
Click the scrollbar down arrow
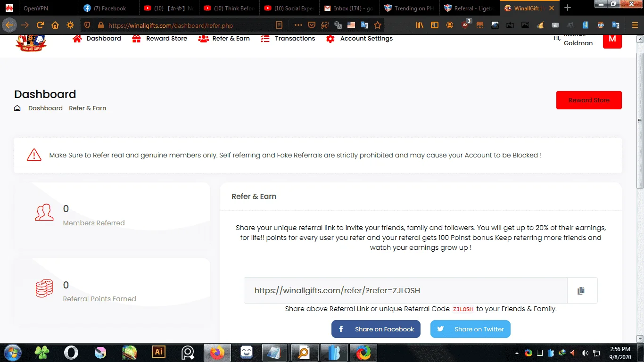pyautogui.click(x=640, y=338)
